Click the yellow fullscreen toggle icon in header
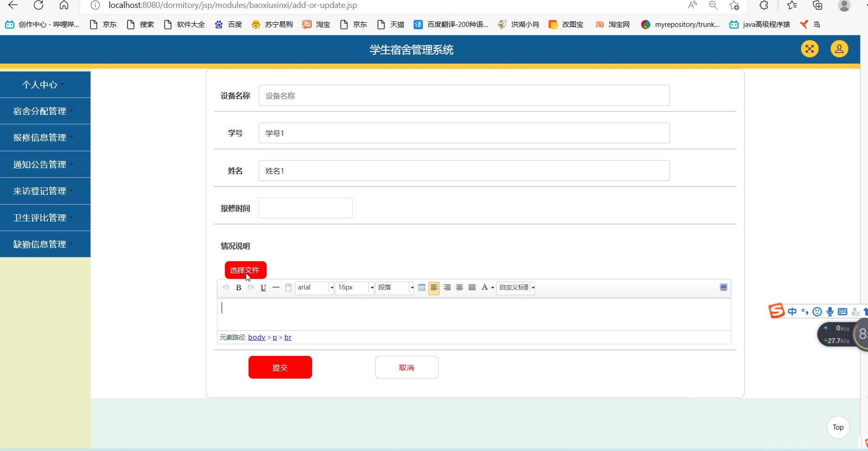The height and width of the screenshot is (451, 868). (810, 49)
